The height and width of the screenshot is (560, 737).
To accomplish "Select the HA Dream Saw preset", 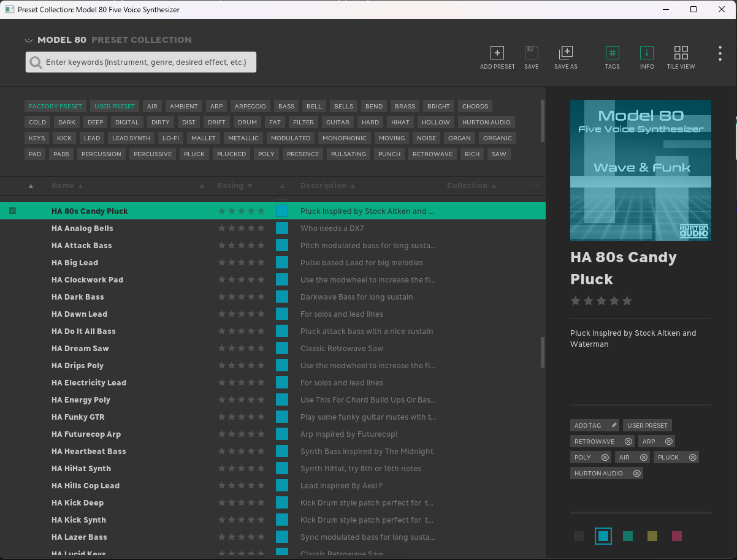I will [273, 348].
